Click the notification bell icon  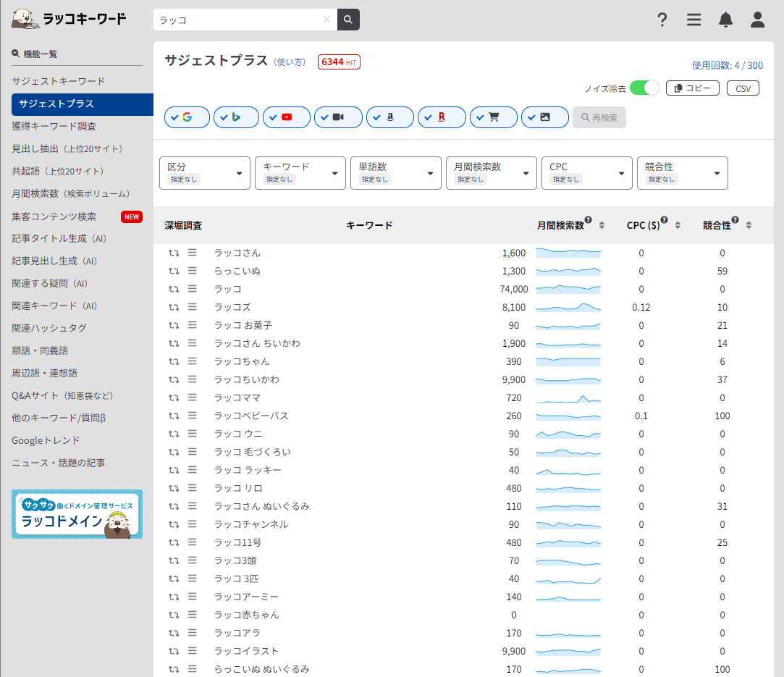click(725, 20)
